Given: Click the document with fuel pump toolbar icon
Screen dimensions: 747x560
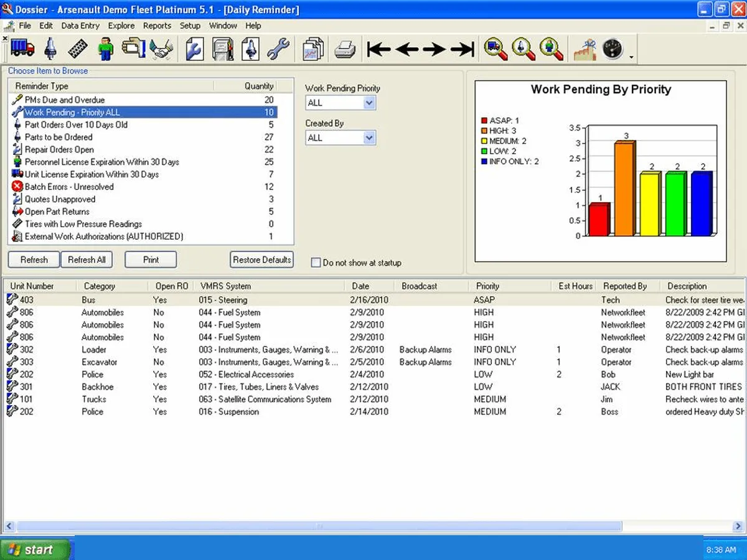Looking at the screenshot, I should pyautogui.click(x=222, y=49).
